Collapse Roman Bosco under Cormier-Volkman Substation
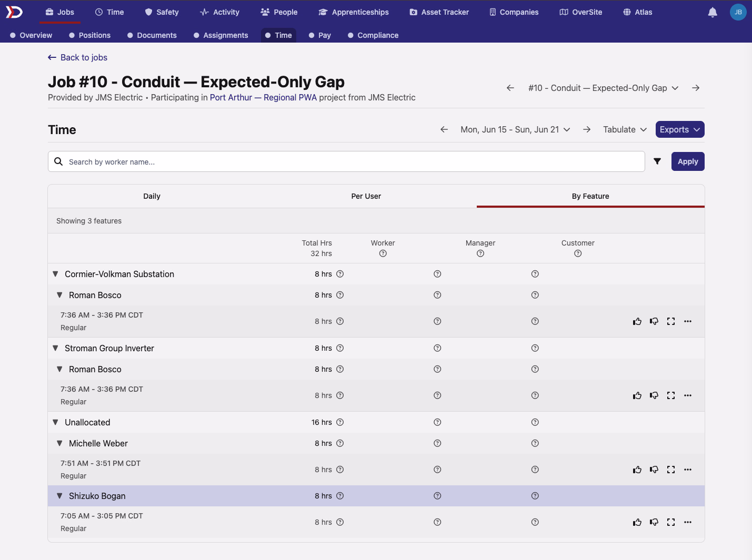 [59, 295]
